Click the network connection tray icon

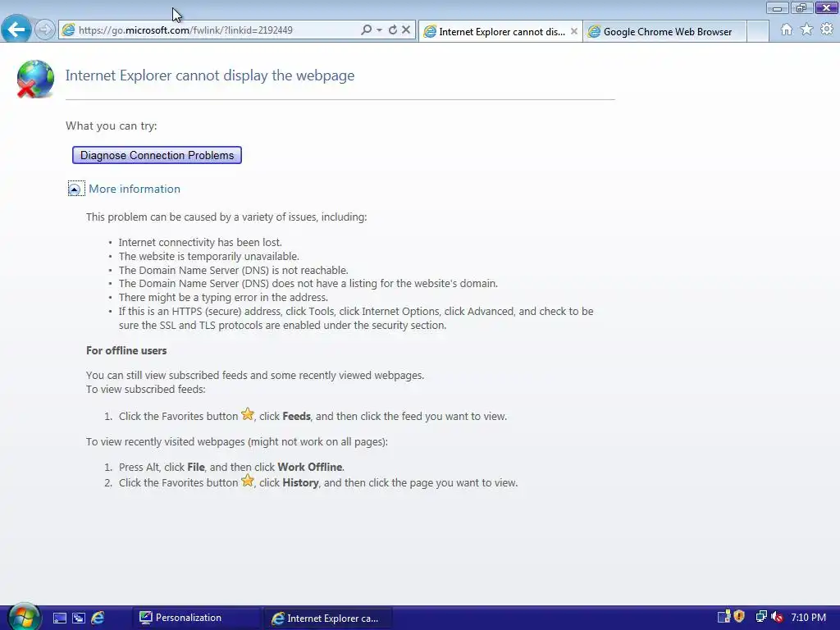(760, 617)
